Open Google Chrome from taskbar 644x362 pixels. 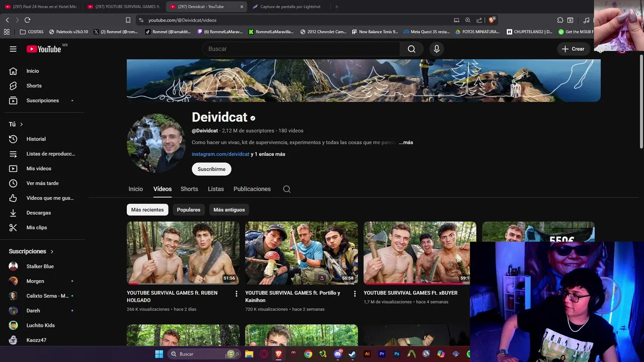click(x=308, y=354)
